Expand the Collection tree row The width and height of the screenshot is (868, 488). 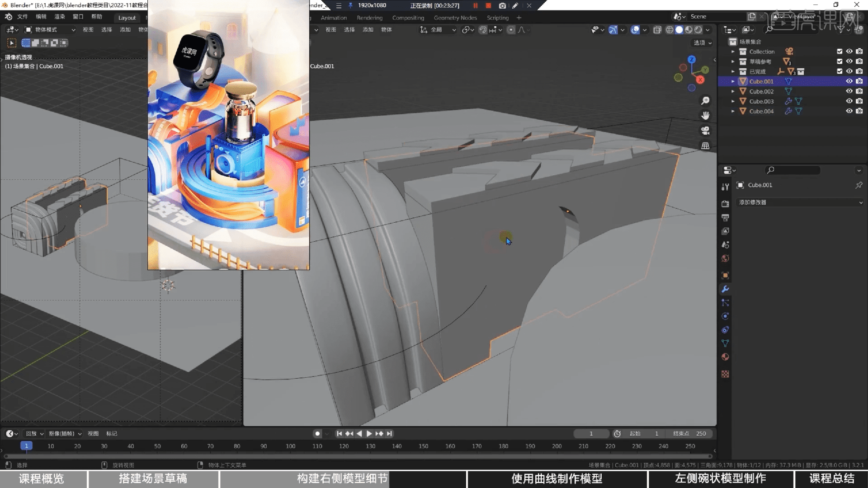[x=733, y=52]
